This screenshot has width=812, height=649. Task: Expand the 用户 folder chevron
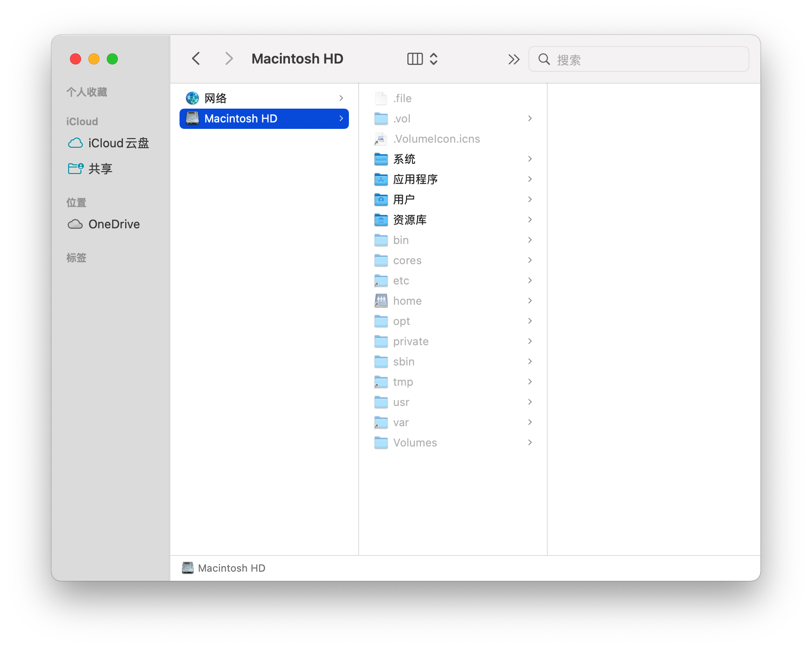530,200
